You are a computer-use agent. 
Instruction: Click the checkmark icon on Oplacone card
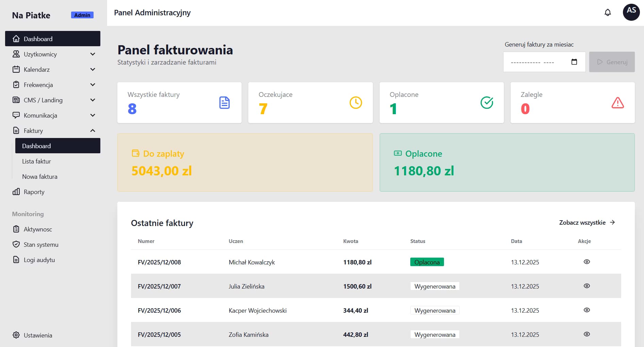click(487, 103)
